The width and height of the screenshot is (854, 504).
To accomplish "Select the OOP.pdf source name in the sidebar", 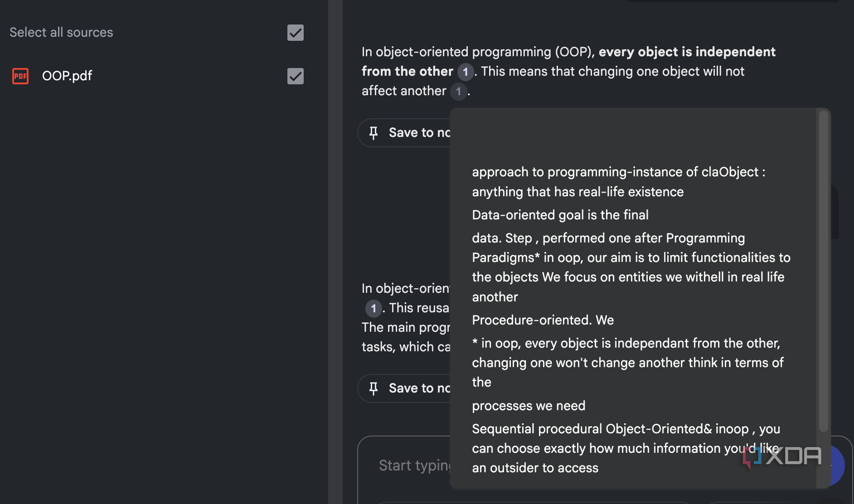I will 67,76.
